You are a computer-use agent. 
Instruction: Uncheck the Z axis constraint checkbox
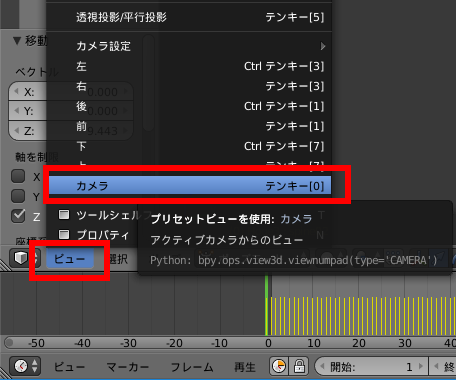[x=18, y=216]
